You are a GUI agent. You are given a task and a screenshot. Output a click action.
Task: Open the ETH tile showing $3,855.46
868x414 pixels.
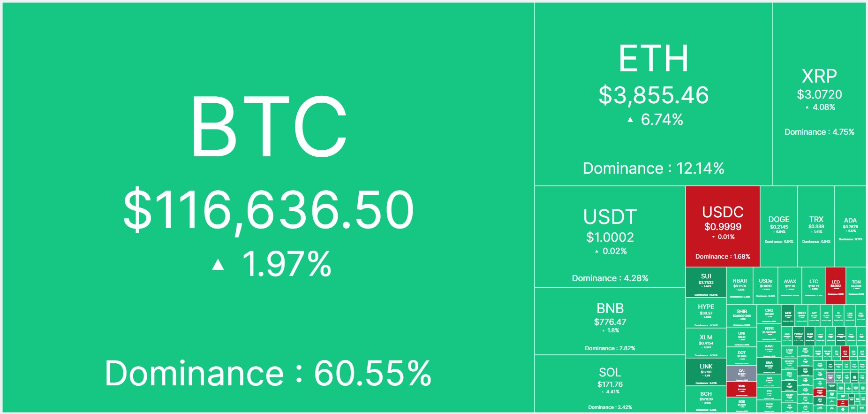(653, 94)
